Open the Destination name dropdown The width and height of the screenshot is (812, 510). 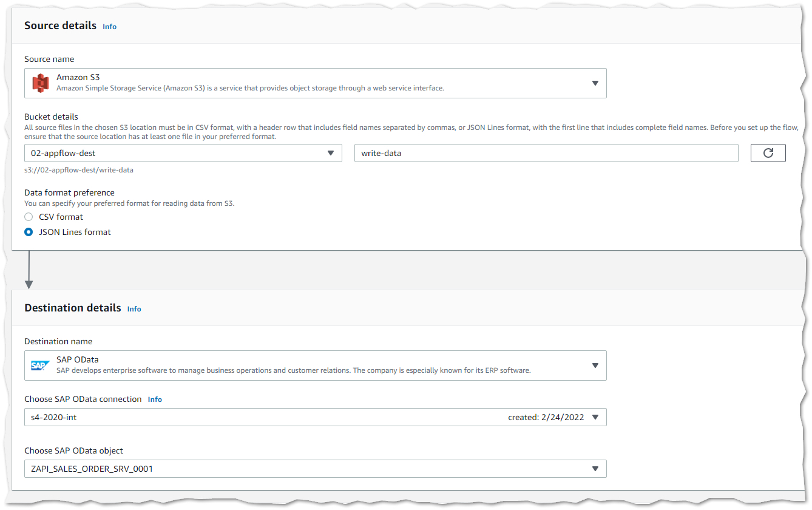click(x=316, y=365)
